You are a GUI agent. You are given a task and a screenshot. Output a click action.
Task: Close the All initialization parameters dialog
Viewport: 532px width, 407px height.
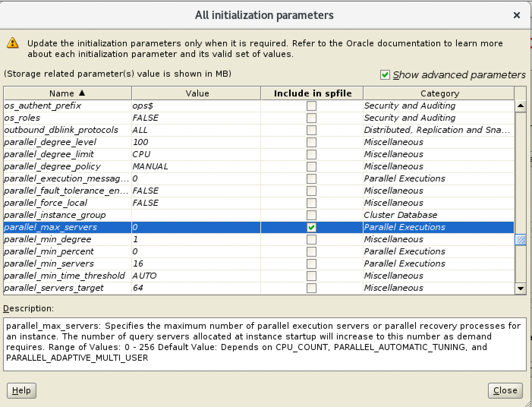[516, 15]
